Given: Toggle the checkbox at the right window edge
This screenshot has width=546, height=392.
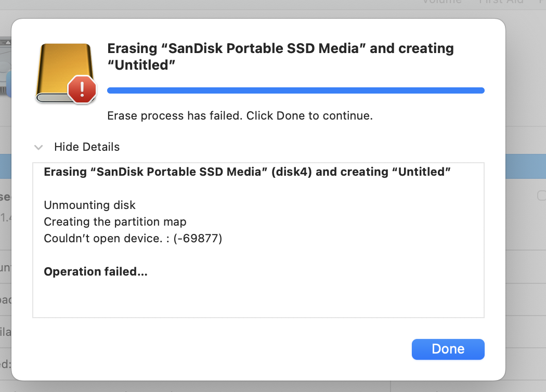Looking at the screenshot, I should [541, 195].
